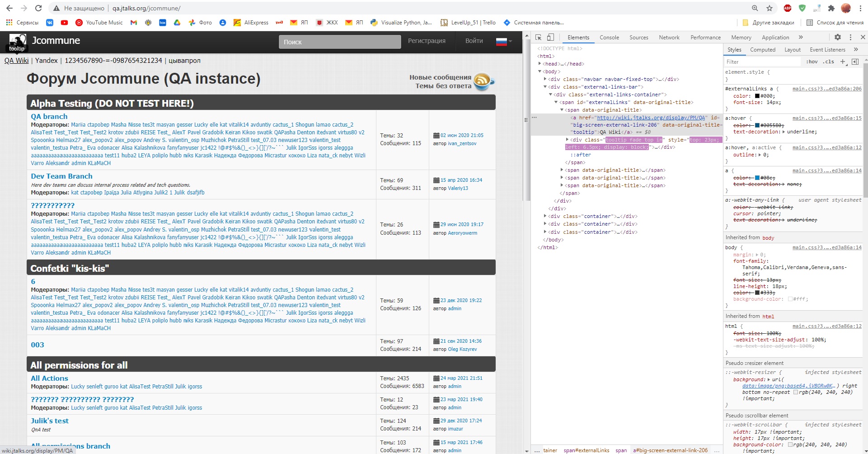This screenshot has height=454, width=868.
Task: Switch to the Performance tab
Action: [705, 38]
